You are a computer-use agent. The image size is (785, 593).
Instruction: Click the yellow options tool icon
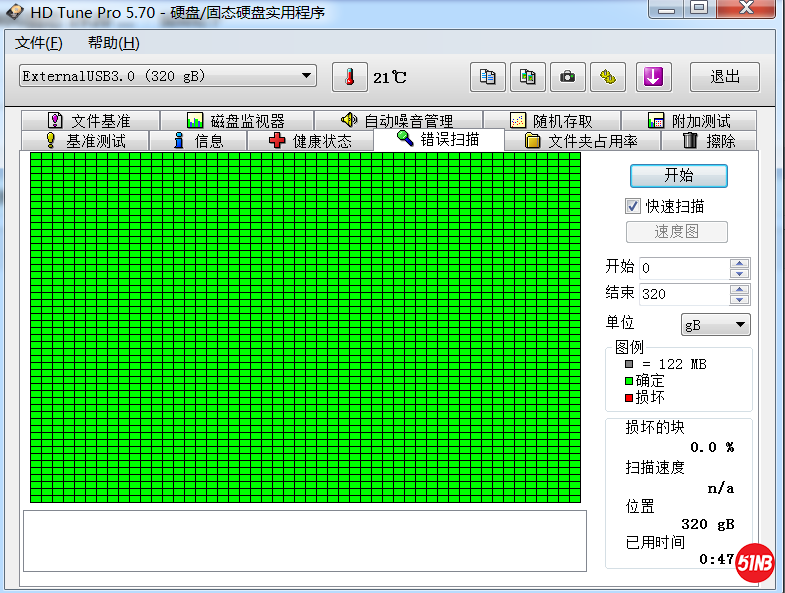(x=607, y=77)
